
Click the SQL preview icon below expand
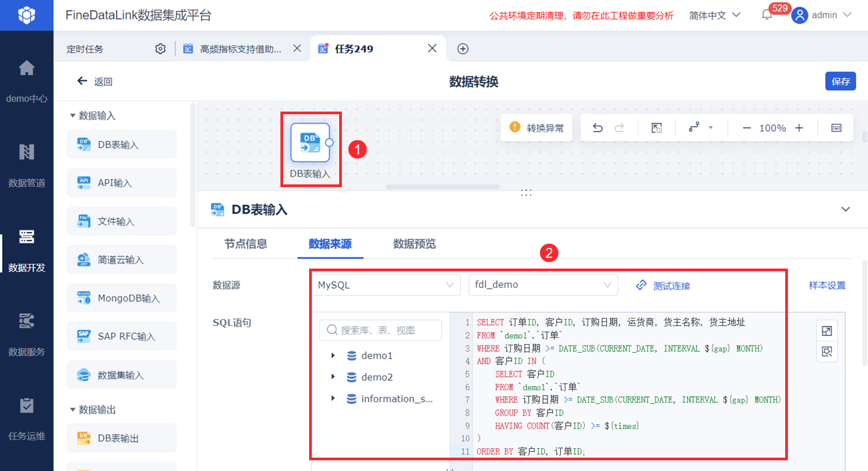[x=827, y=351]
